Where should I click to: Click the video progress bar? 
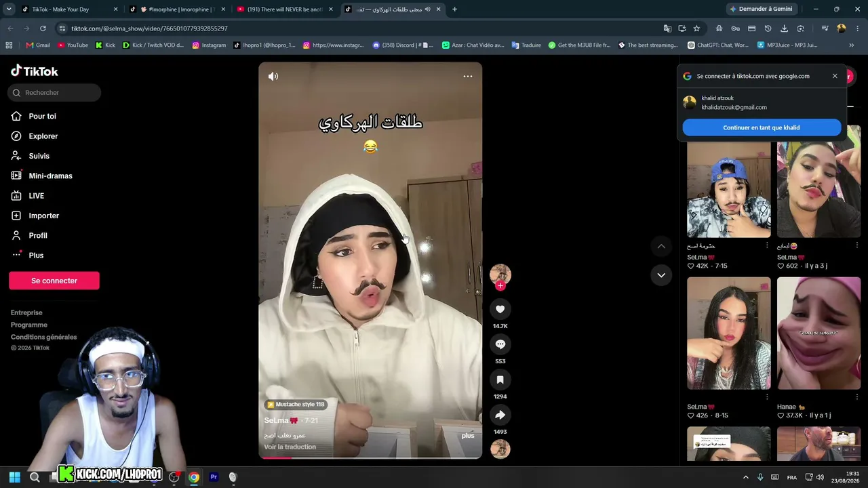(370, 457)
